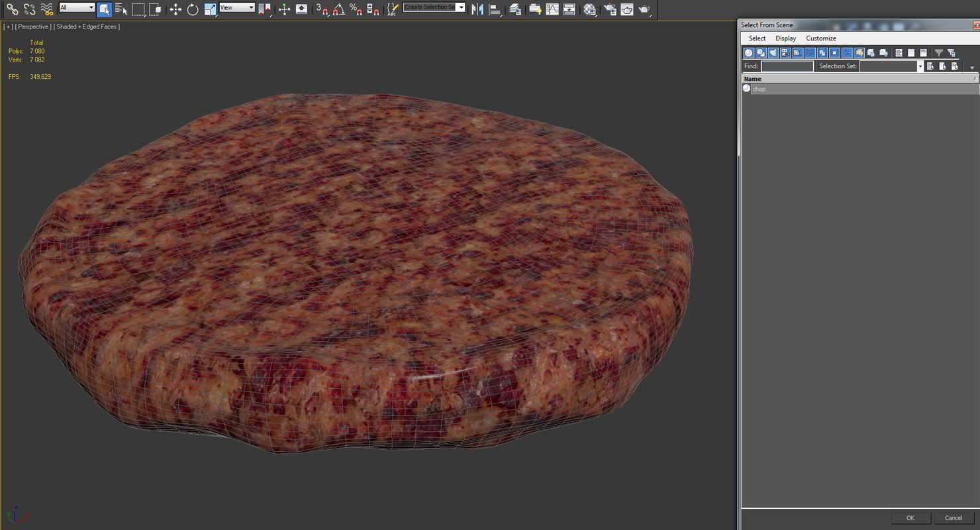Toggle Display Hidden Objects

coord(883,53)
